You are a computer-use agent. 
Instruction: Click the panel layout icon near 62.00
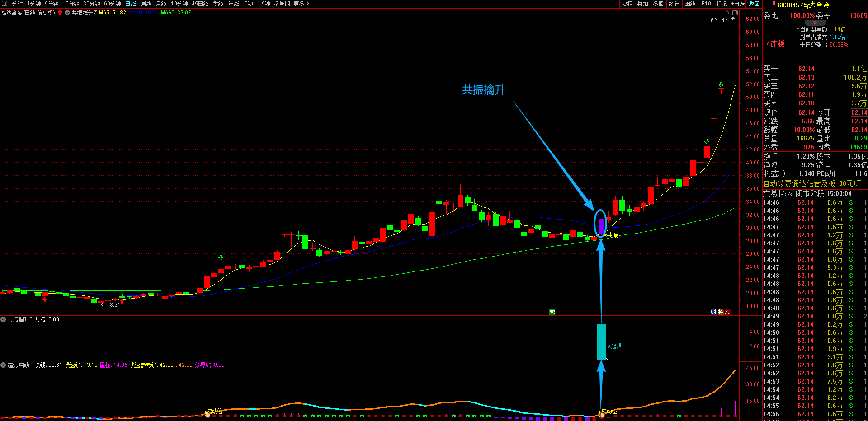click(x=736, y=13)
